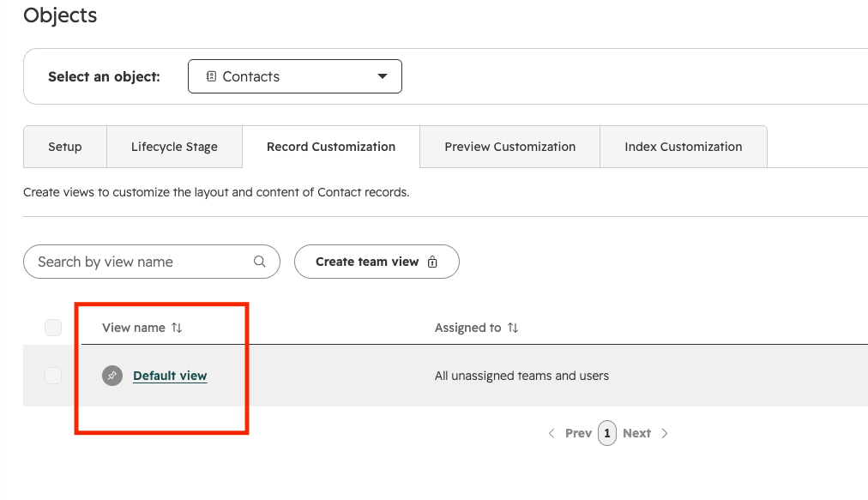This screenshot has height=500, width=868.
Task: Expand the dropdown caret next to Contacts
Action: (x=382, y=76)
